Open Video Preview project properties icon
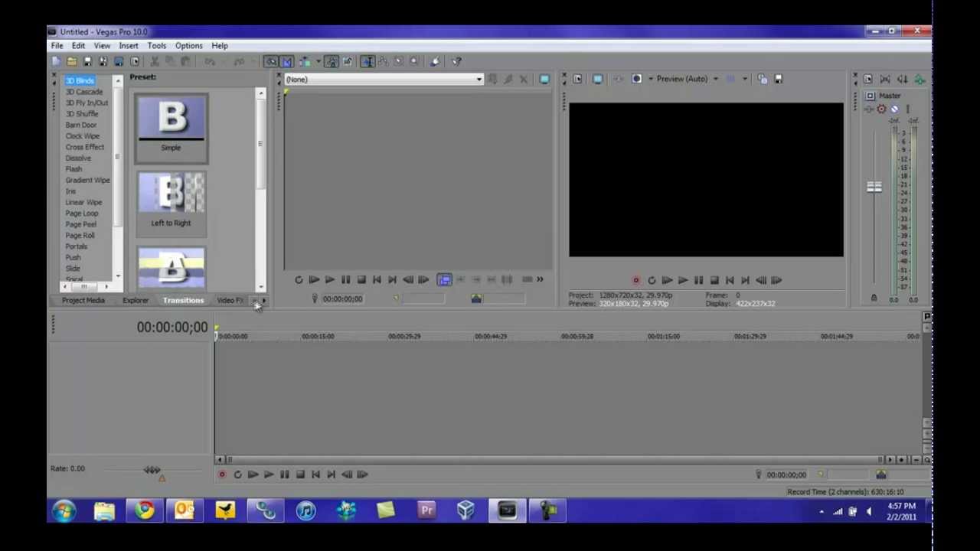This screenshot has width=980, height=551. point(577,80)
